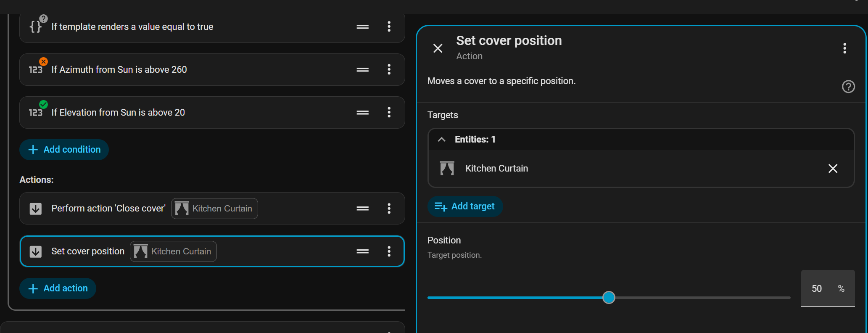
Task: Click Add action button
Action: coord(58,288)
